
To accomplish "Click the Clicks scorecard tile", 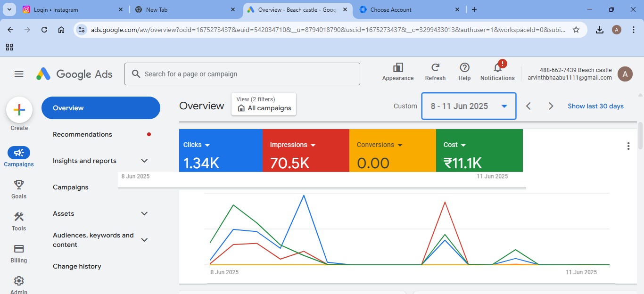I will 221,150.
